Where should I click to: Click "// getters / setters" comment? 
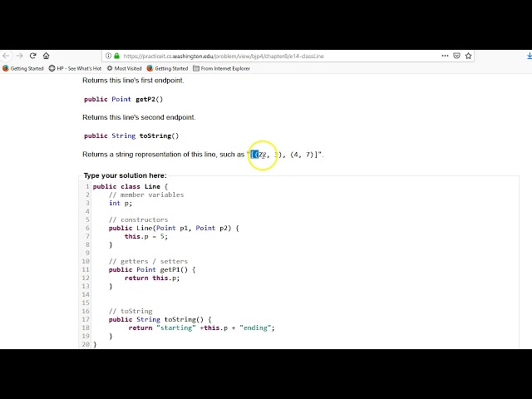coord(148,261)
